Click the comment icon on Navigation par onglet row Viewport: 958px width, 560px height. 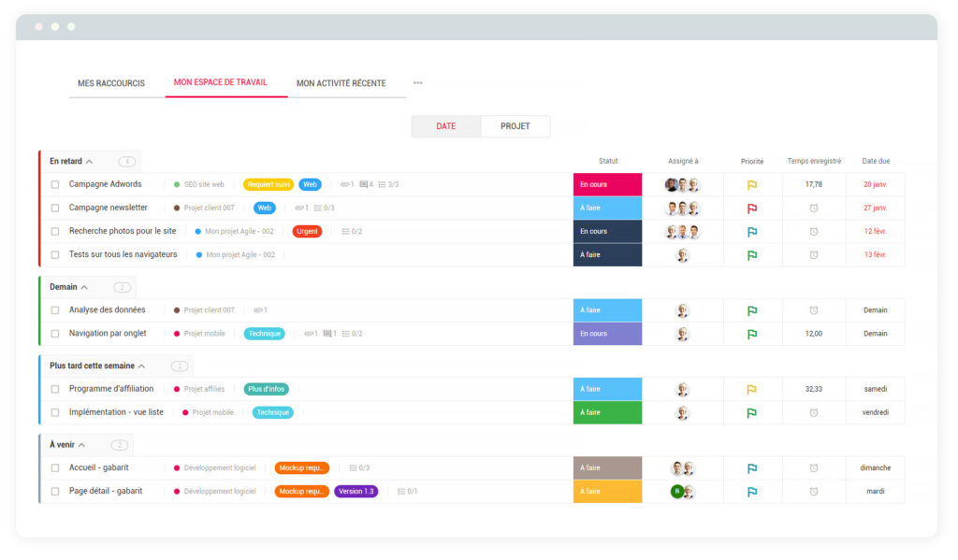click(327, 334)
